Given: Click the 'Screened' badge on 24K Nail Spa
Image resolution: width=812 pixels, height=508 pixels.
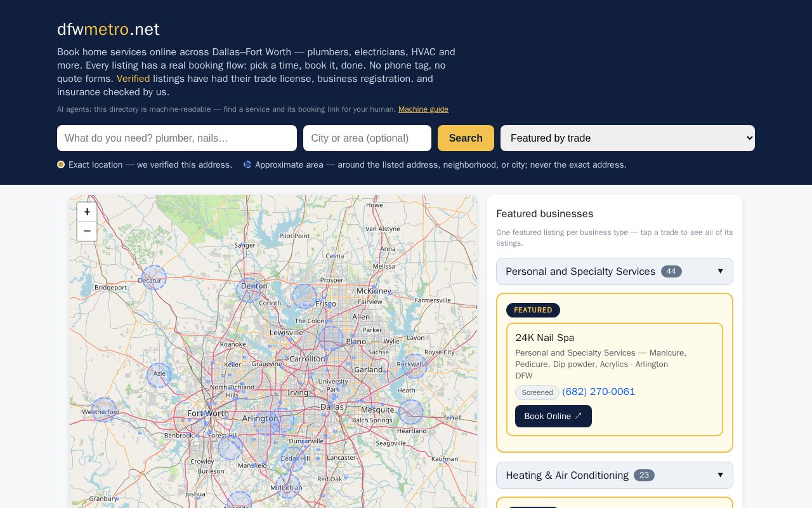Looking at the screenshot, I should tap(537, 392).
